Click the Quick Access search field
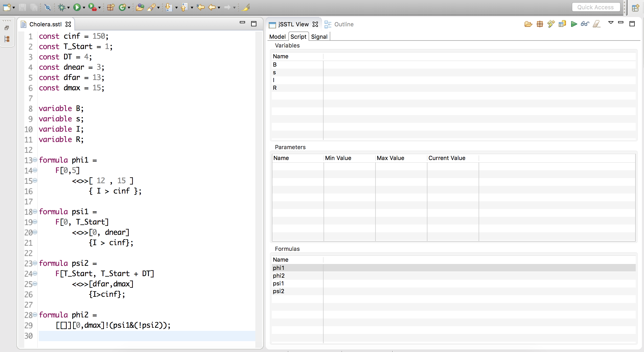Screen dimensions: 644x352 tap(595, 7)
